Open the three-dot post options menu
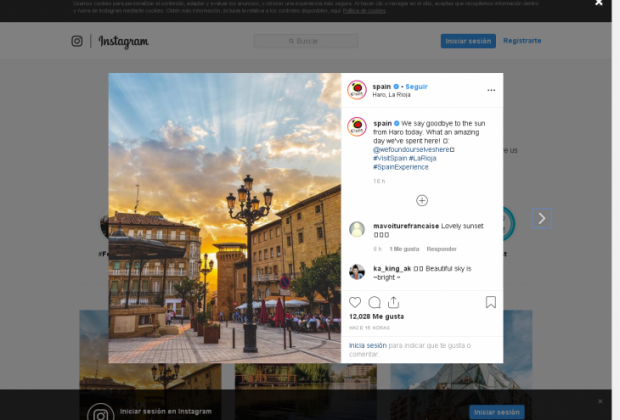The image size is (620, 420). [x=490, y=90]
